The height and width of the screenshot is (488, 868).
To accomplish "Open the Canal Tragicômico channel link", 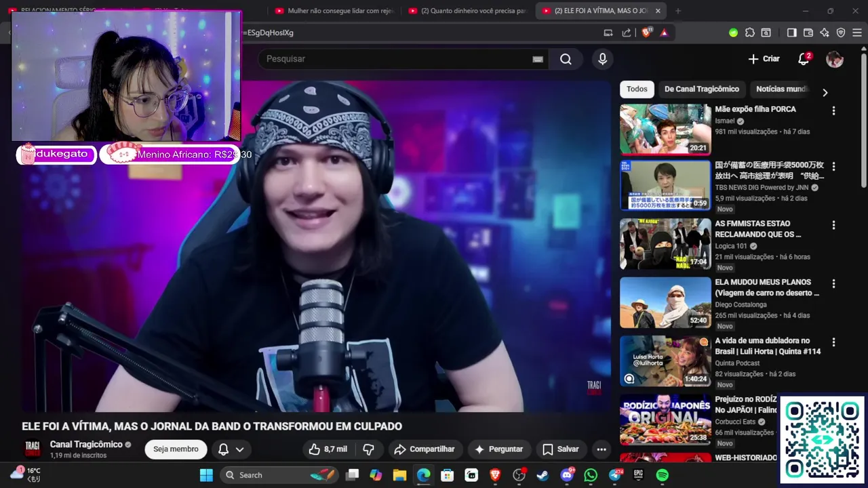I will [86, 445].
